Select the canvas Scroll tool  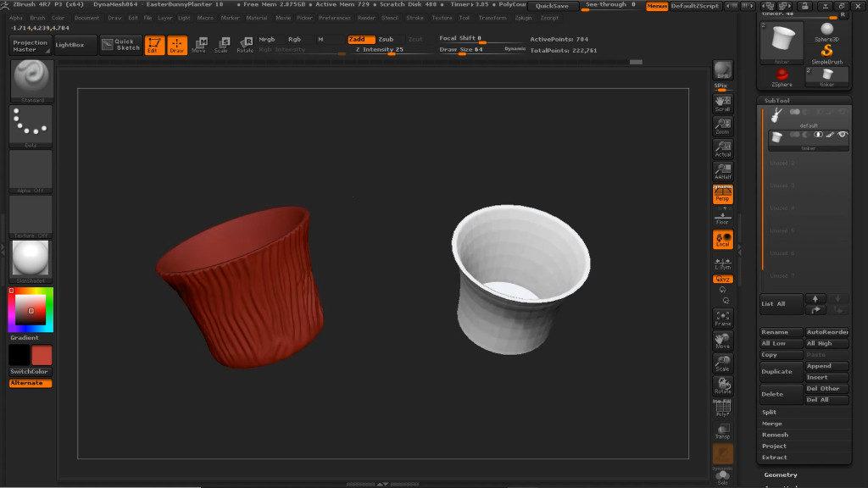coord(722,103)
